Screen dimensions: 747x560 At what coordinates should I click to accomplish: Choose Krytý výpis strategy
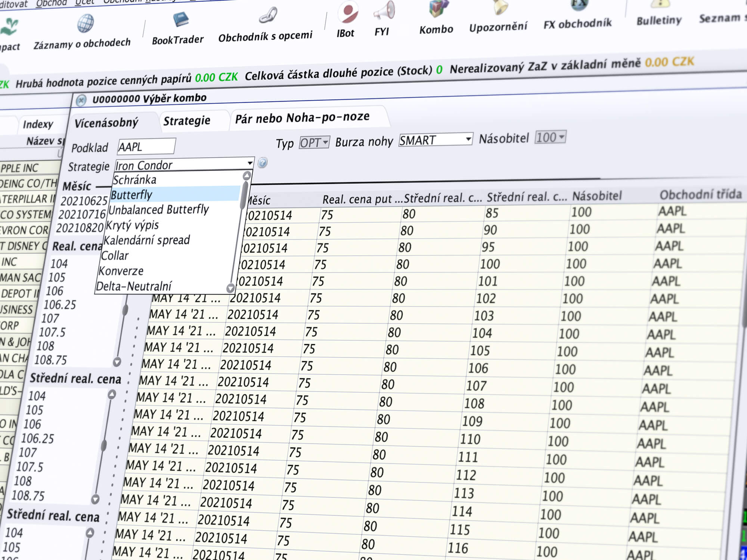pos(170,225)
